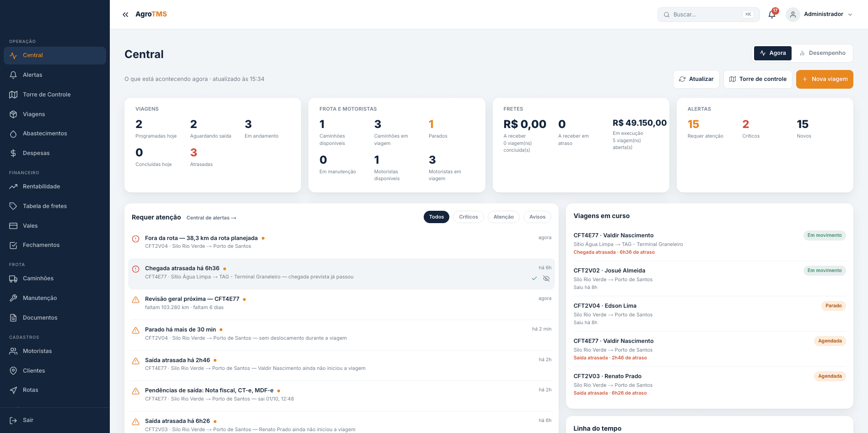Click the Torre de controle button

tap(758, 79)
